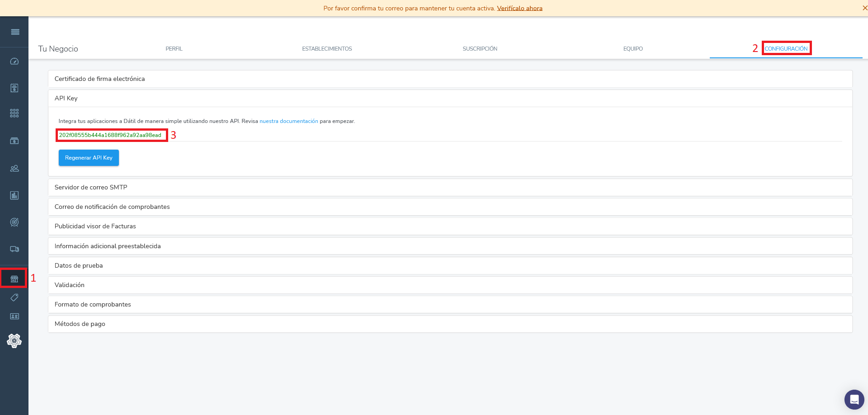Open the invoice receipt sidebar icon

pos(14,88)
